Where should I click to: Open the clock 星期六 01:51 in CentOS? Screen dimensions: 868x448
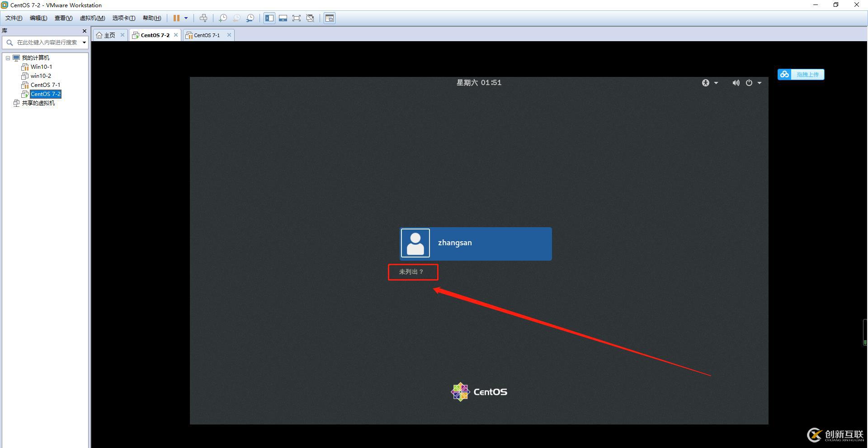click(x=479, y=83)
